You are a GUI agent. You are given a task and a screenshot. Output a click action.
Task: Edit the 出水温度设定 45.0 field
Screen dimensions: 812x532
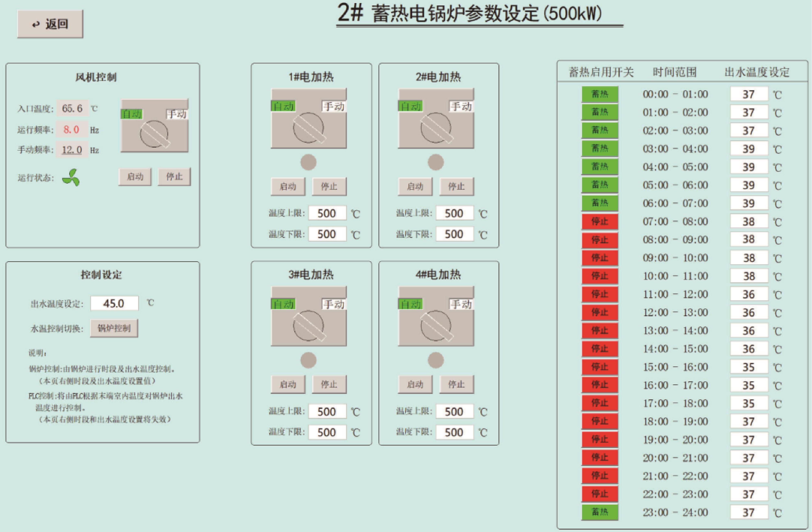tap(114, 303)
